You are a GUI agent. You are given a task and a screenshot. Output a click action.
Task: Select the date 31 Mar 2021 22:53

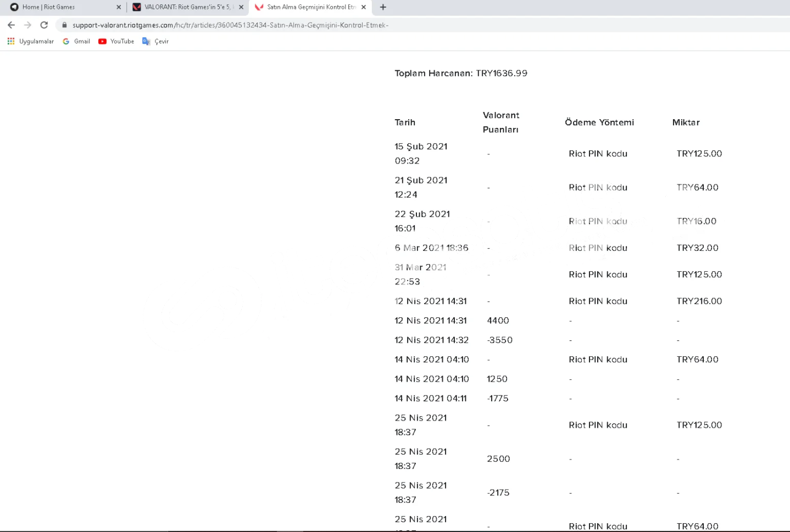pyautogui.click(x=420, y=275)
